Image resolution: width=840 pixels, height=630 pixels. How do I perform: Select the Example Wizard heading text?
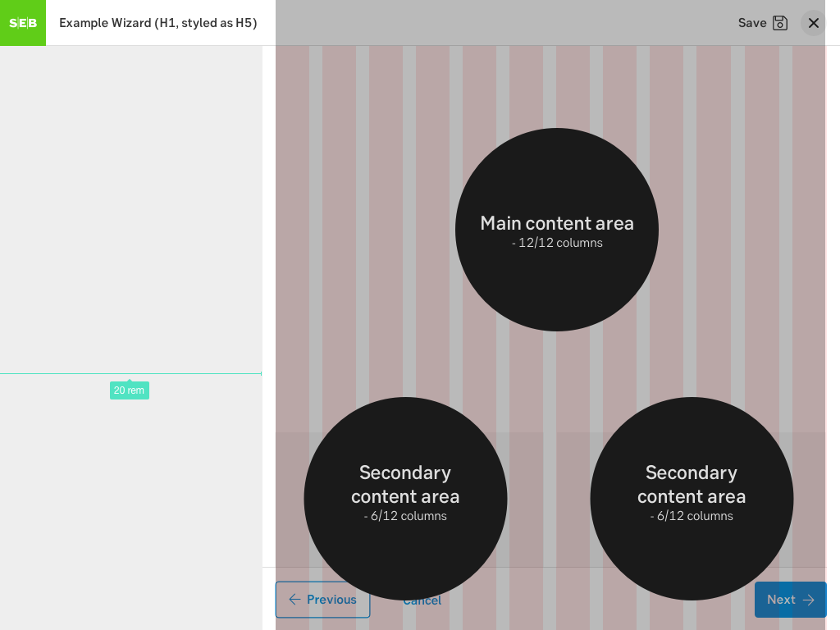click(x=158, y=23)
